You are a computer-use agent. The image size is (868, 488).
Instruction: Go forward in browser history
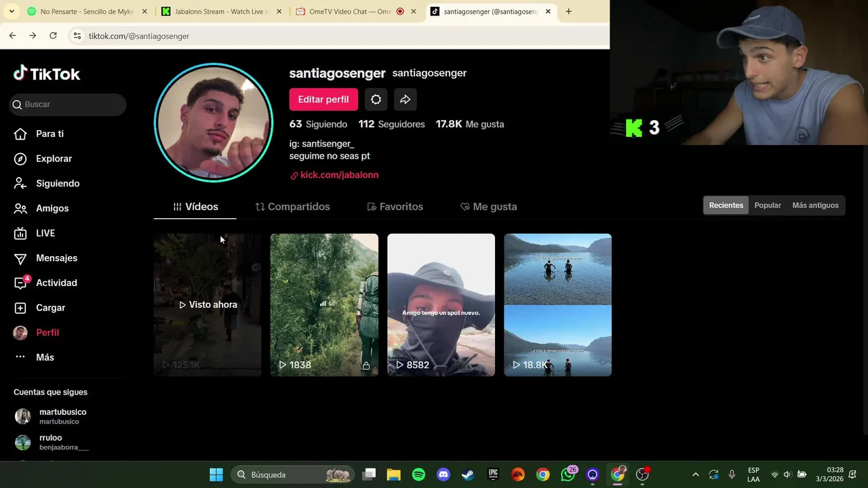click(x=33, y=36)
